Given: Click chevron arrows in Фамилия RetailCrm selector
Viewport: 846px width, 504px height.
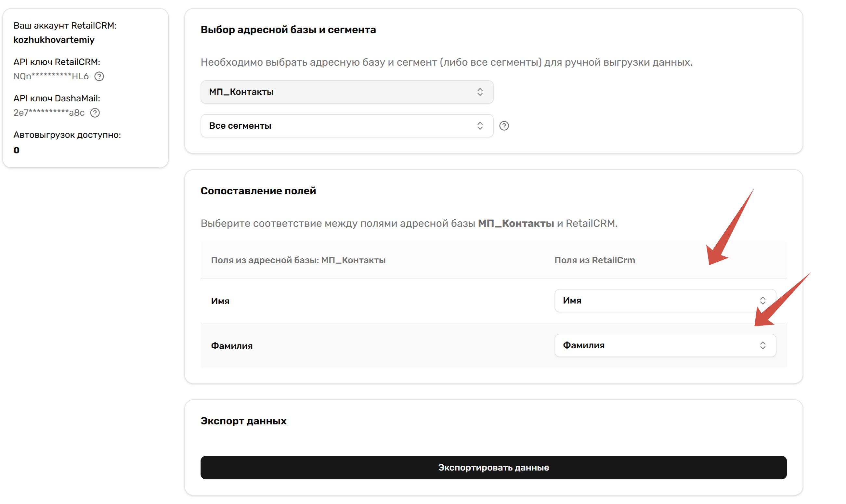Looking at the screenshot, I should (x=763, y=346).
